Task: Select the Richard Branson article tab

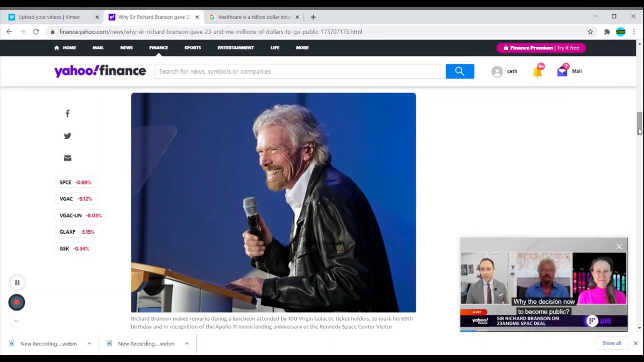Action: [154, 17]
